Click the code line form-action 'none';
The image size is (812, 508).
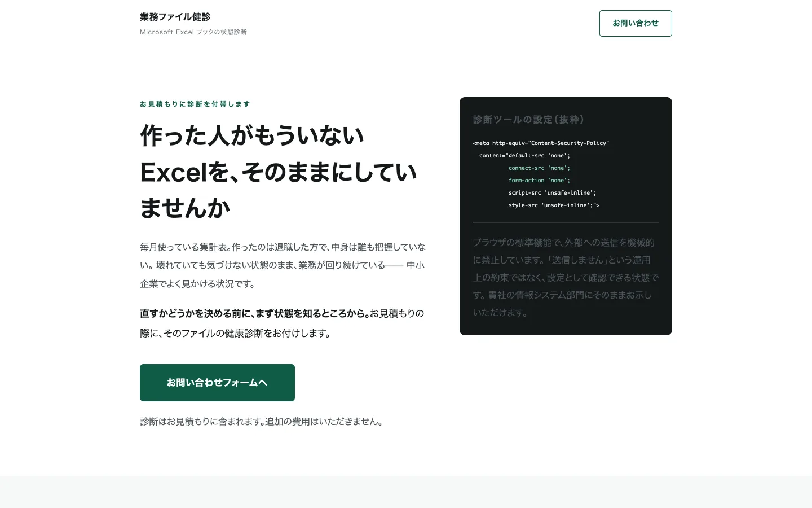[539, 180]
